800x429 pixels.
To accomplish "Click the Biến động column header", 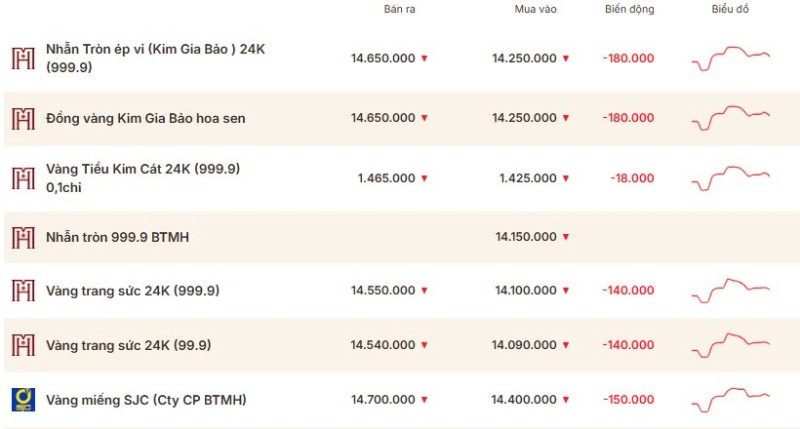I will pyautogui.click(x=630, y=9).
